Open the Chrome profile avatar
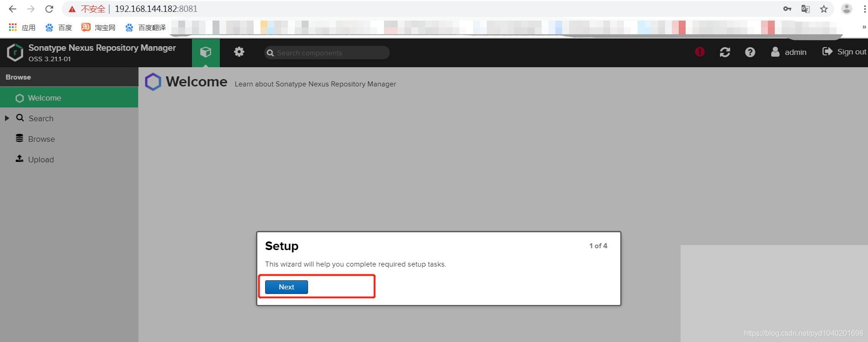This screenshot has width=868, height=342. point(847,9)
